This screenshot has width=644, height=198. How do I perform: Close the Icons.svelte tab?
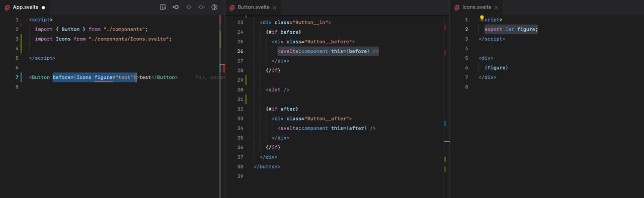point(496,8)
